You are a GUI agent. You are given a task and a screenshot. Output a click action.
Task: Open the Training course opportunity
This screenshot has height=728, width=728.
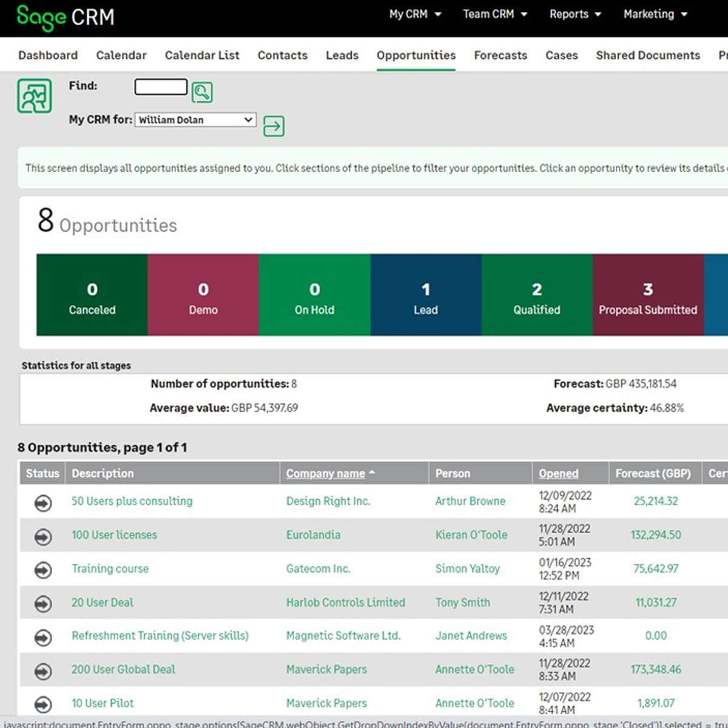point(110,568)
